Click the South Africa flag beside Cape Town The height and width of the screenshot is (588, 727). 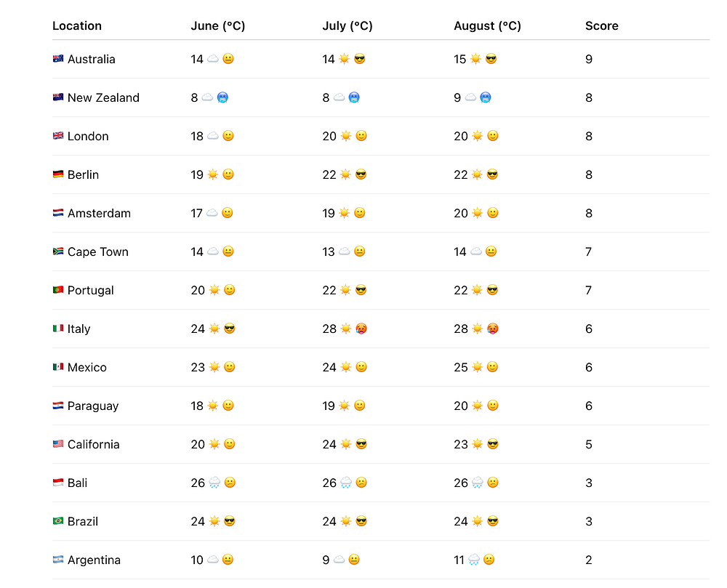tap(58, 251)
